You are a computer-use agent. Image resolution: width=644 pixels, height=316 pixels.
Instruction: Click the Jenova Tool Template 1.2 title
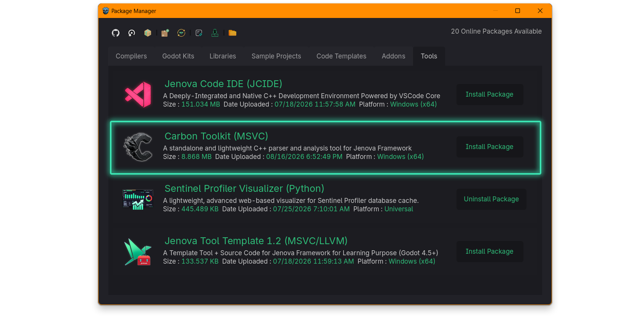pyautogui.click(x=256, y=241)
